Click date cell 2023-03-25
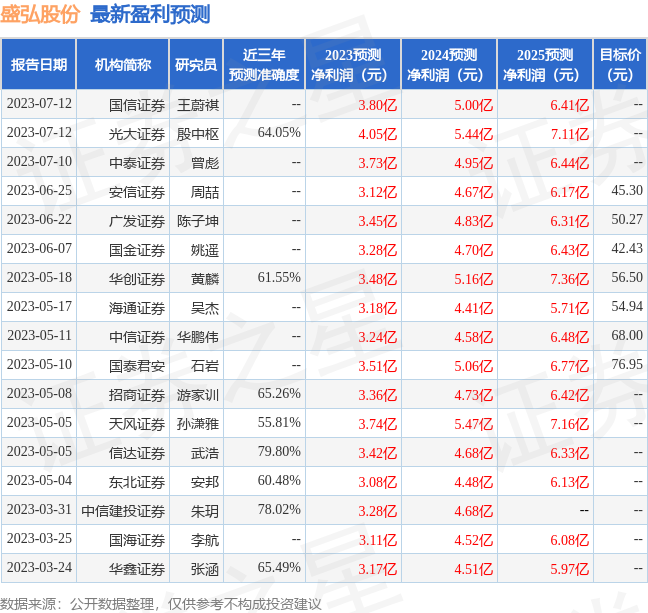Screen dimensions: 648x613 coord(39,538)
